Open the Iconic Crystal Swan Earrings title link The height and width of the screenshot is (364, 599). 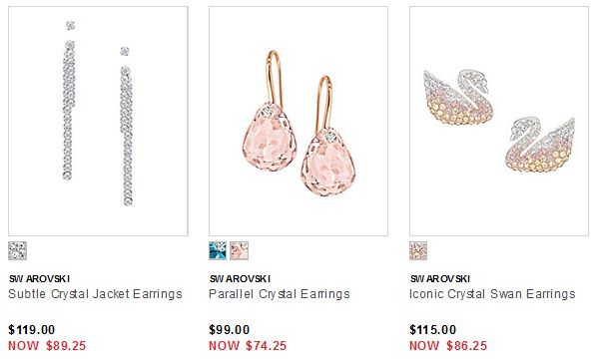pyautogui.click(x=492, y=294)
